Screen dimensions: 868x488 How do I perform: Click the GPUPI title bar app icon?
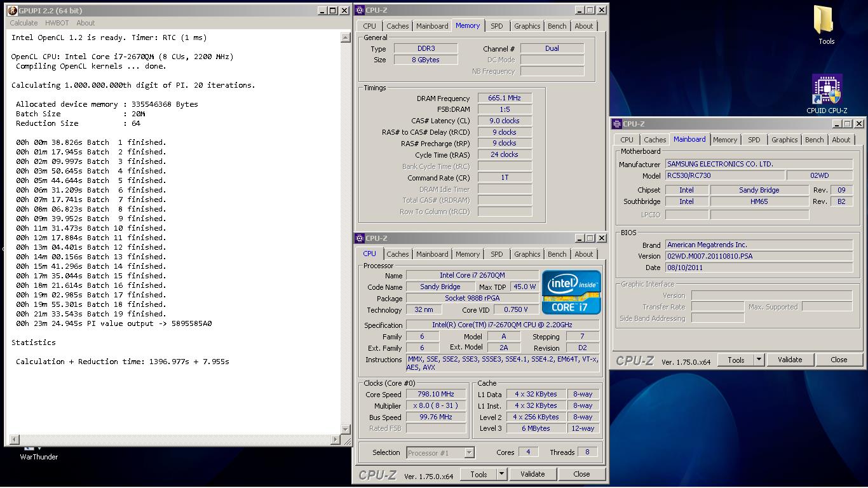click(12, 11)
